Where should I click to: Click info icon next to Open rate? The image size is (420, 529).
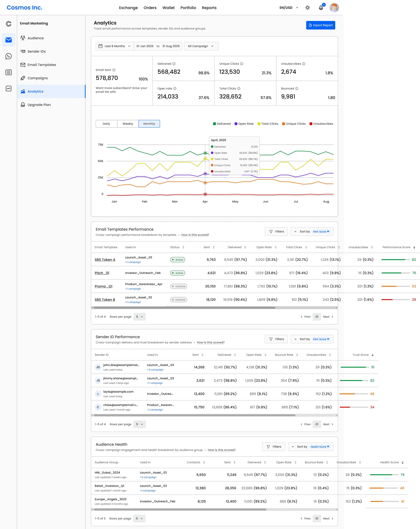tap(175, 89)
